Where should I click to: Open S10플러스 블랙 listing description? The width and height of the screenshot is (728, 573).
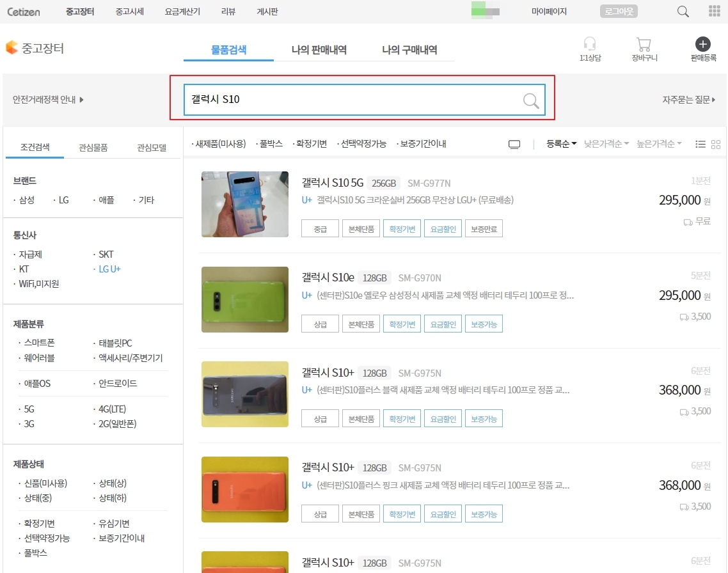[443, 390]
